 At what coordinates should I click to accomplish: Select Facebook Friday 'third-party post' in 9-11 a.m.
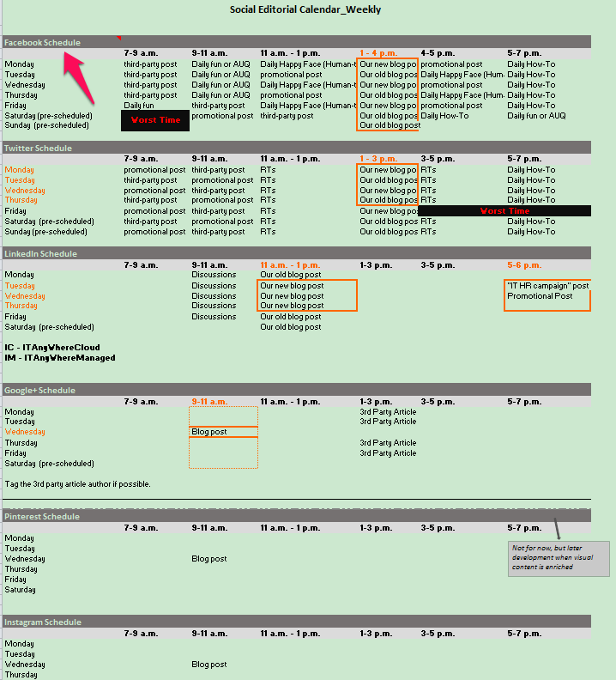pos(218,106)
